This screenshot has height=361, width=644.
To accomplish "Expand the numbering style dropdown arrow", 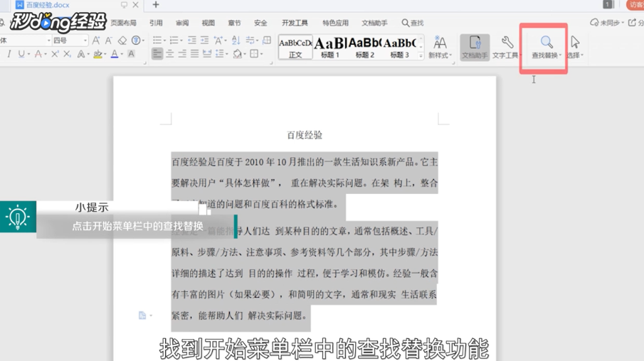I will [181, 41].
